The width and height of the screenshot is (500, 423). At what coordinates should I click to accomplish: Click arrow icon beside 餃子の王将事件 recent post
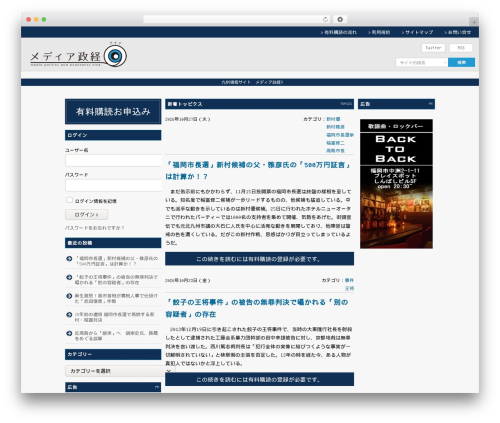tap(69, 277)
